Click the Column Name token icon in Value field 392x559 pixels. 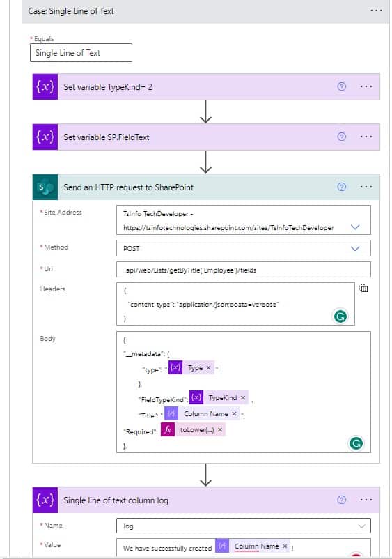[x=222, y=546]
